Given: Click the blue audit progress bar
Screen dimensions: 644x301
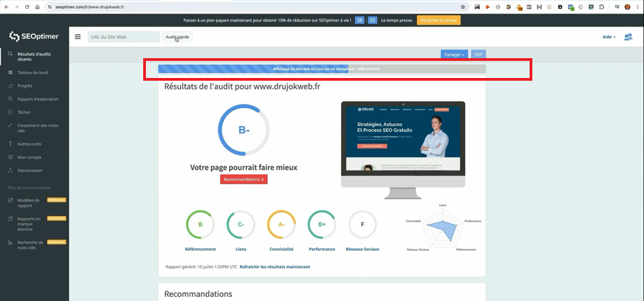Looking at the screenshot, I should pos(322,69).
